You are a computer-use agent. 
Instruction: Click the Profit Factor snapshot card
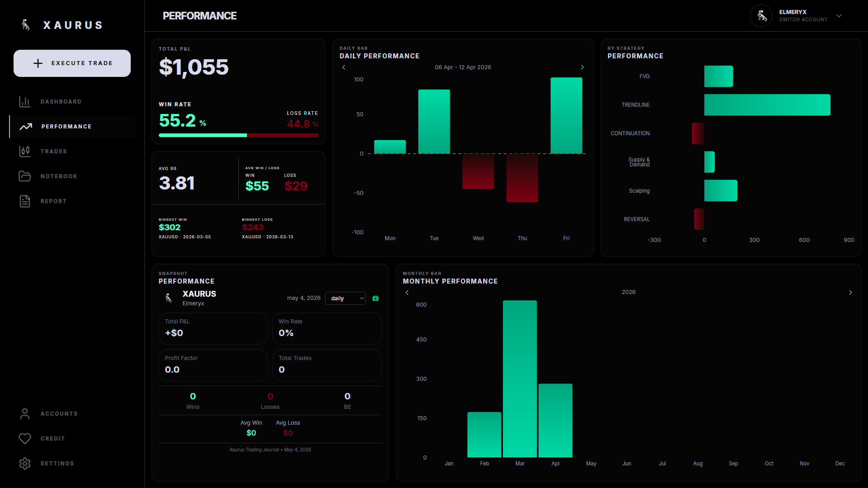click(x=213, y=365)
